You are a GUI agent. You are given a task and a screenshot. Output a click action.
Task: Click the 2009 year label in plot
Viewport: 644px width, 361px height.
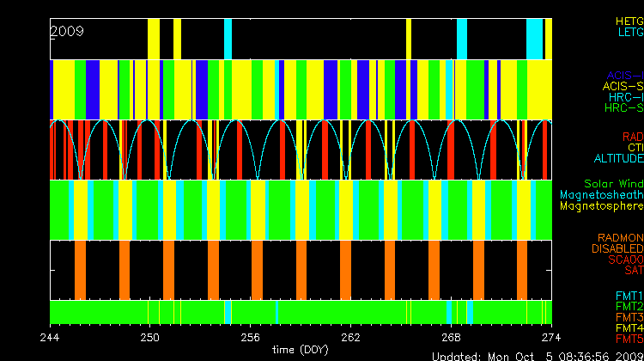click(66, 31)
